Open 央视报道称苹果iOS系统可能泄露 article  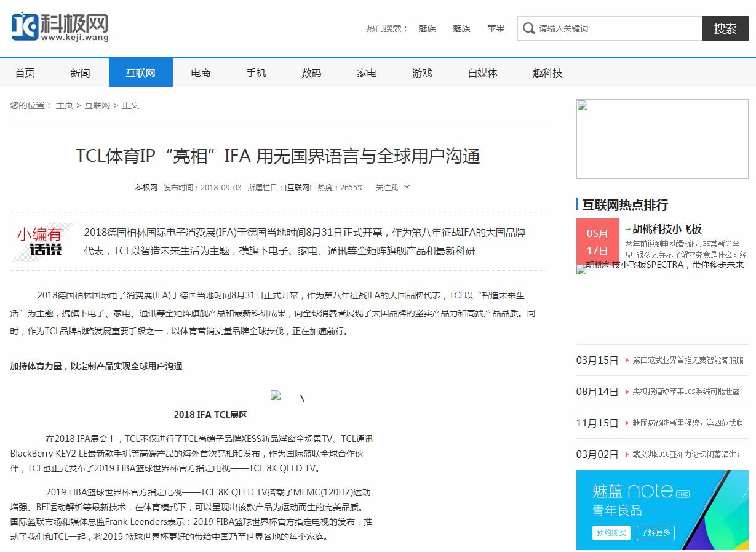coord(686,391)
